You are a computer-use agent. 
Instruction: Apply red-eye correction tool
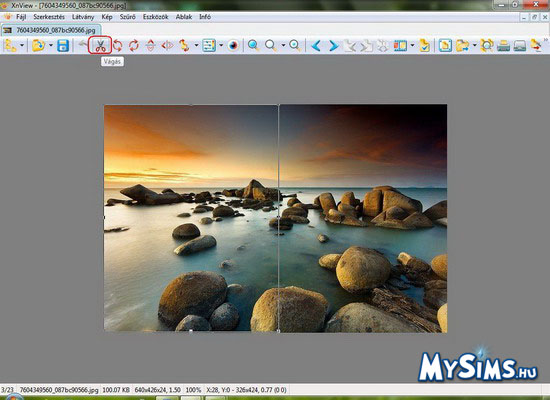click(x=233, y=46)
